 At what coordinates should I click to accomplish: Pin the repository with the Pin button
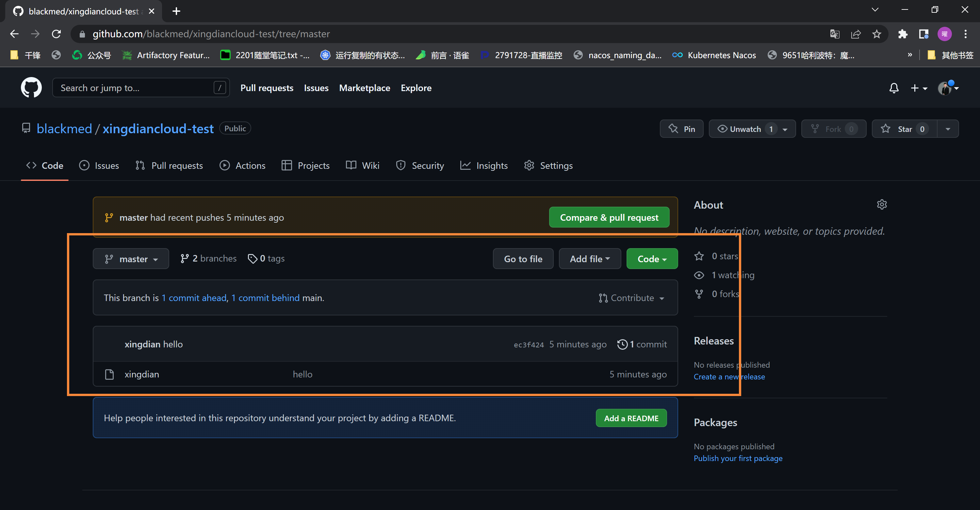(681, 129)
